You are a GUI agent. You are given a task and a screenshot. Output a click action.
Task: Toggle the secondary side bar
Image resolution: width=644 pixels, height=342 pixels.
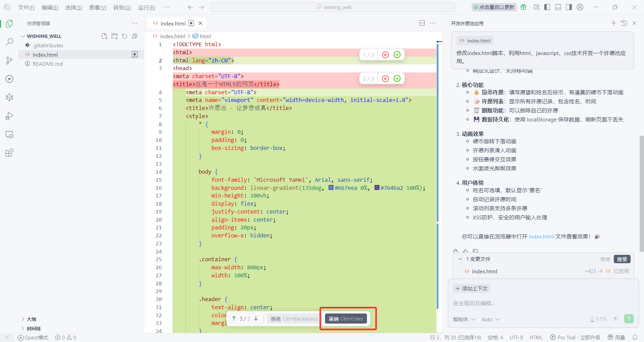569,7
